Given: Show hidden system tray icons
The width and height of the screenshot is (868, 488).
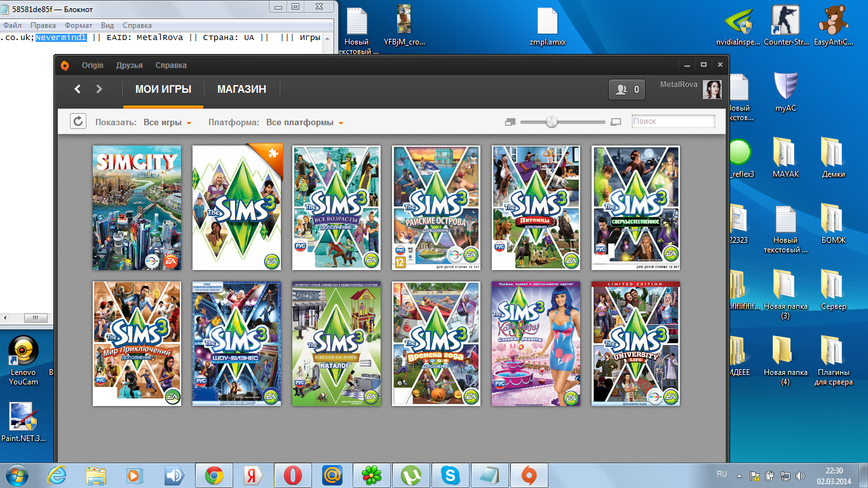Looking at the screenshot, I should click(x=738, y=475).
